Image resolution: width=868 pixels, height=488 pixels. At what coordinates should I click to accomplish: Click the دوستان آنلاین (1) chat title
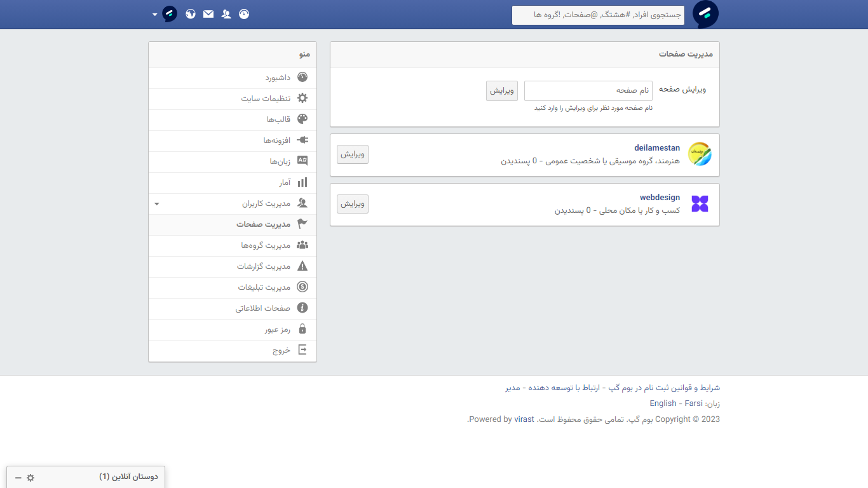128,477
